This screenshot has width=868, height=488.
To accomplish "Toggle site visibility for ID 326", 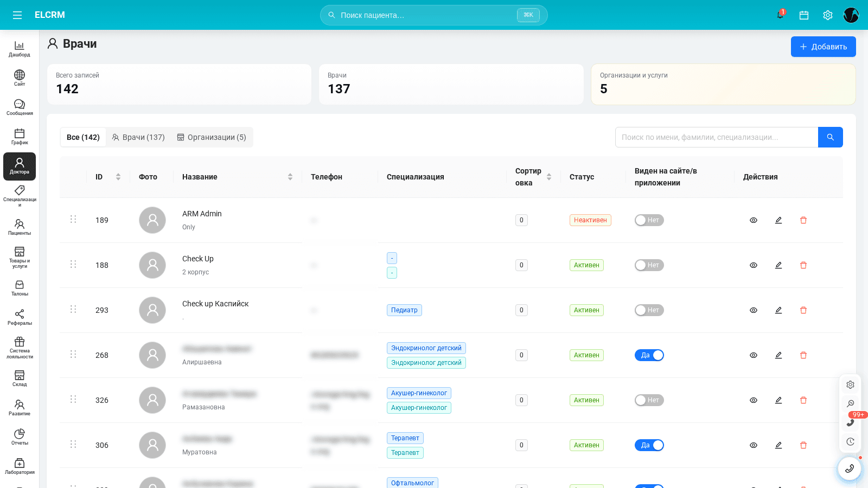I will pos(649,400).
